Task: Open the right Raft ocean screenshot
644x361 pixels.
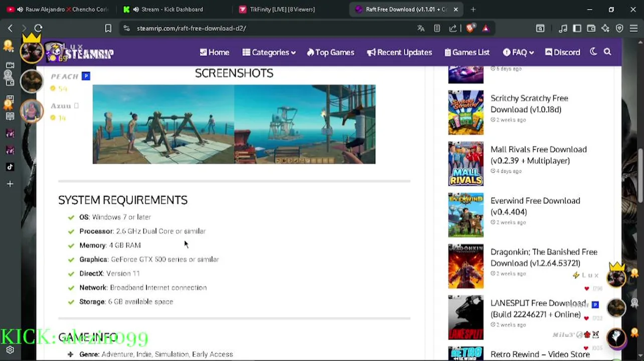Action: pyautogui.click(x=304, y=124)
